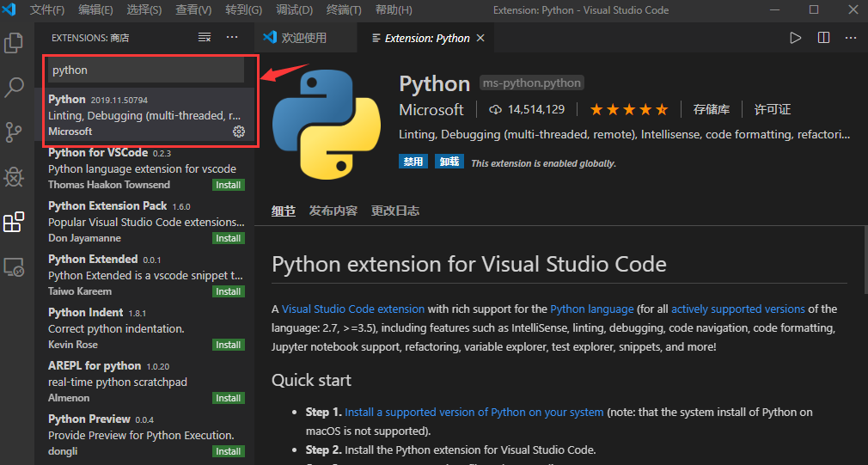The width and height of the screenshot is (868, 465).
Task: Open the 终端 (Terminal) menu
Action: 345,9
